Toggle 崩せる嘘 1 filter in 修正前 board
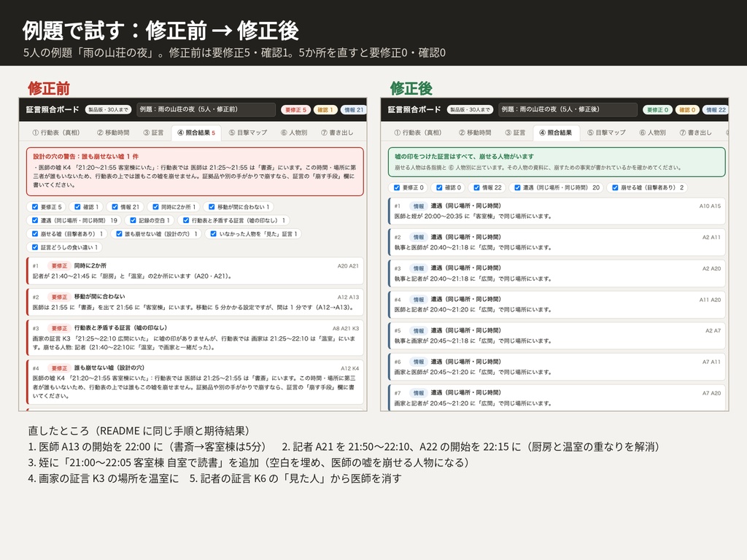Screen dimensions: 747x560 point(35,234)
